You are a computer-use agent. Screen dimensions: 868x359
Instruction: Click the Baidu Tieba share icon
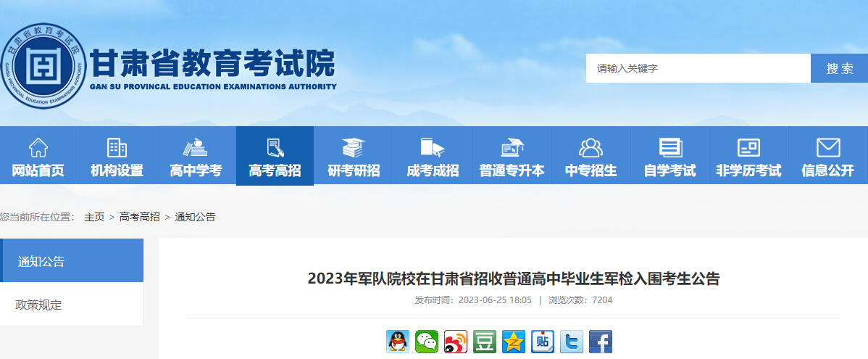point(543,342)
